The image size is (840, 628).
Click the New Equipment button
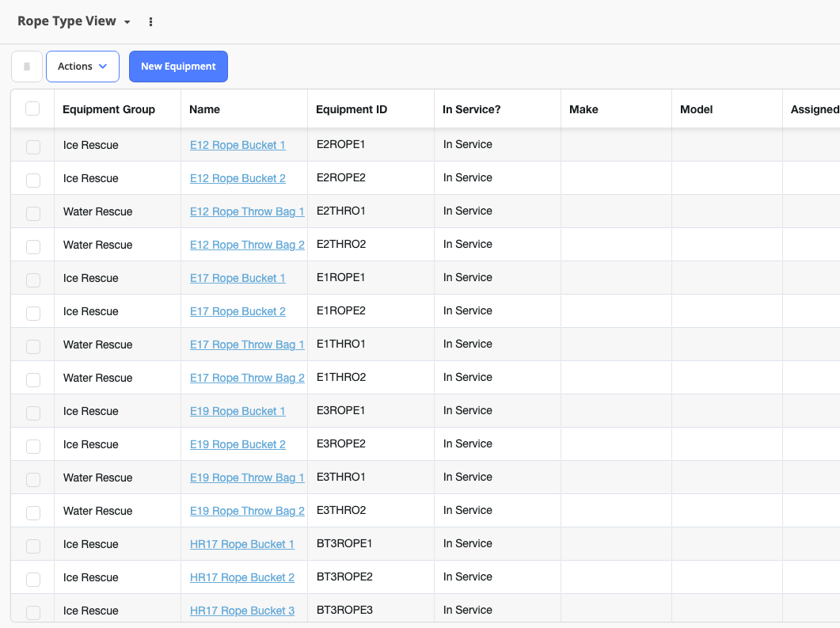pos(178,67)
